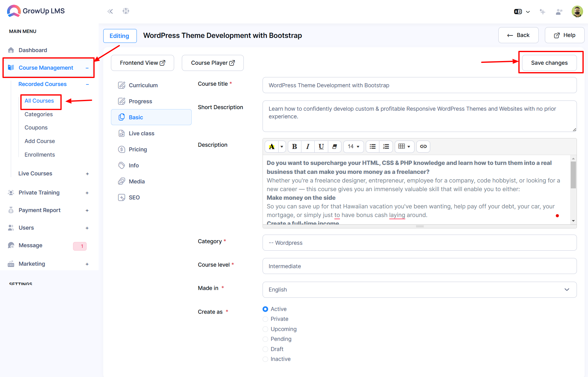Open Categories in sidebar
588x377 pixels.
coord(39,114)
